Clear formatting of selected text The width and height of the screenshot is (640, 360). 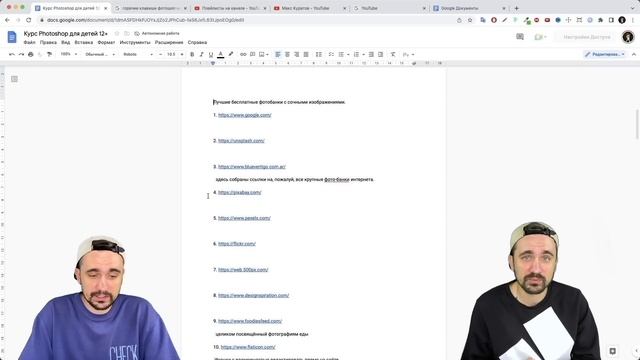click(393, 54)
